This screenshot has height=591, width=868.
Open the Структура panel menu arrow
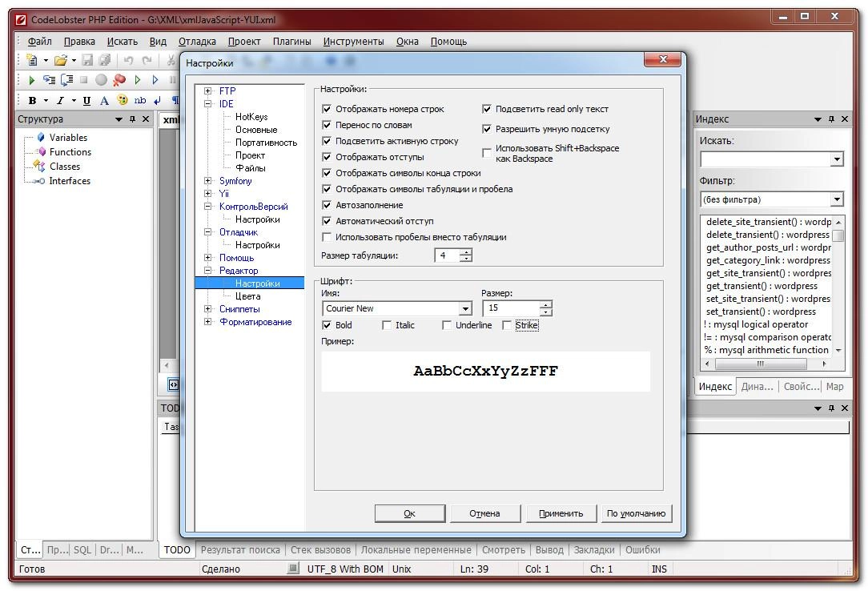coord(119,119)
